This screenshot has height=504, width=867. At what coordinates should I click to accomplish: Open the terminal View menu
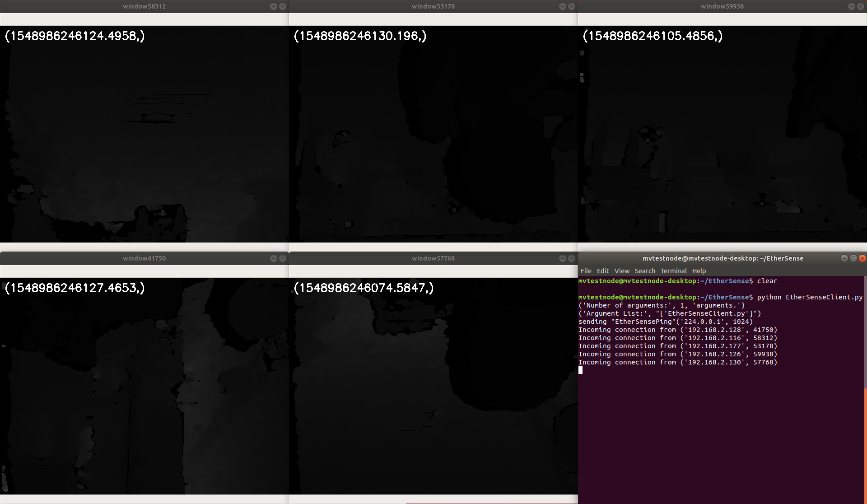point(621,271)
